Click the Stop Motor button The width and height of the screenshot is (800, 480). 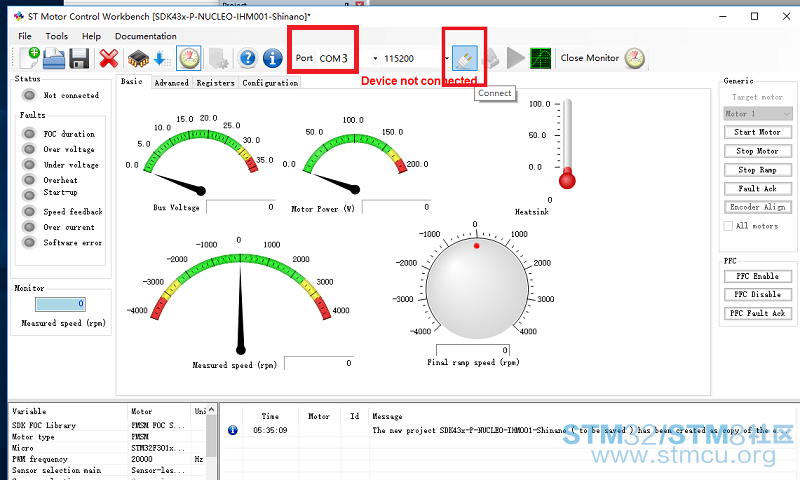[x=758, y=151]
